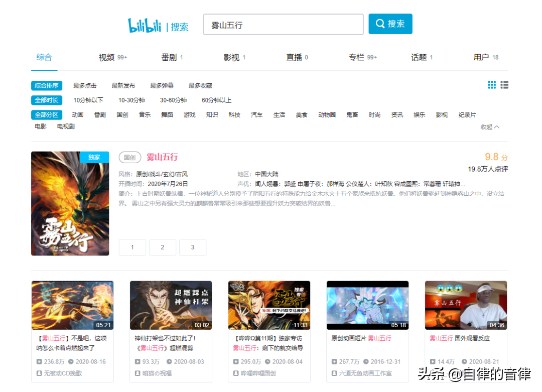This screenshot has height=392, width=542.
Task: Sort by 最新发布
Action: 123,86
